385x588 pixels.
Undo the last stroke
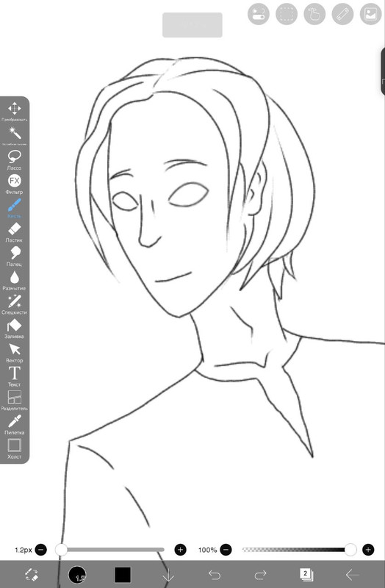(x=215, y=575)
